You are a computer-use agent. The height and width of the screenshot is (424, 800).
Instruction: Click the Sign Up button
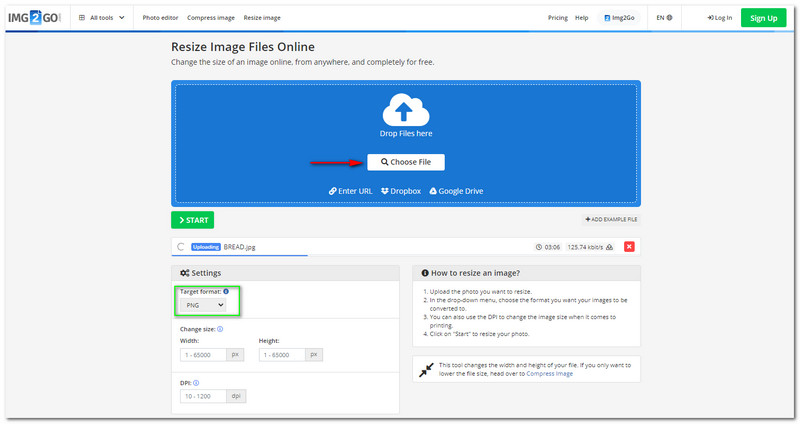[763, 18]
